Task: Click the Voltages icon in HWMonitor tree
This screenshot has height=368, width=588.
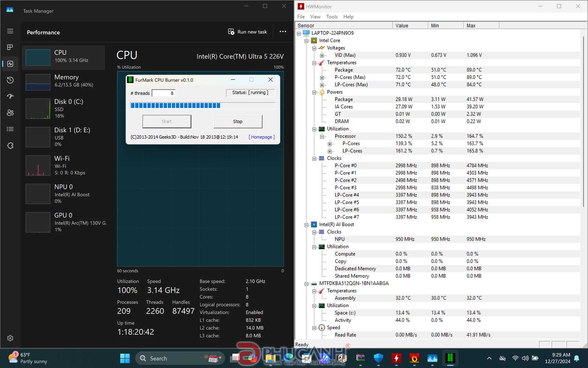Action: pyautogui.click(x=322, y=48)
